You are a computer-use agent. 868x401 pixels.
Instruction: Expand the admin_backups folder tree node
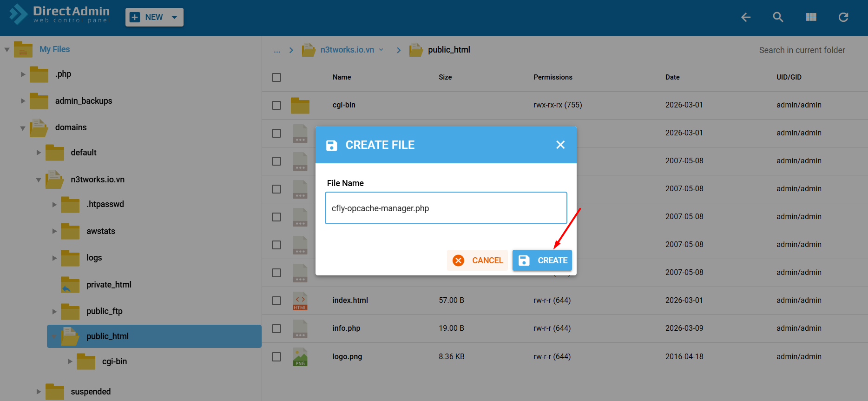pyautogui.click(x=23, y=101)
